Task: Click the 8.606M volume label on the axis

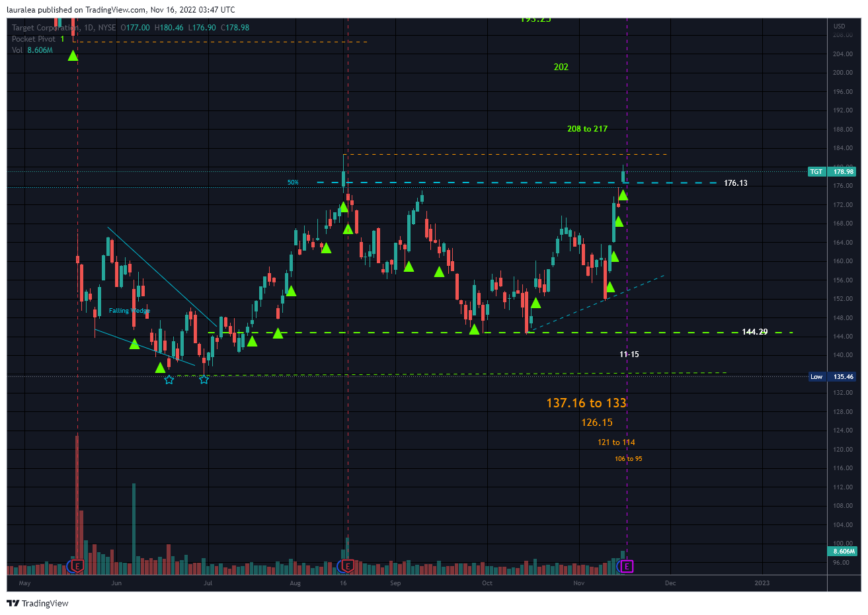Action: (843, 551)
